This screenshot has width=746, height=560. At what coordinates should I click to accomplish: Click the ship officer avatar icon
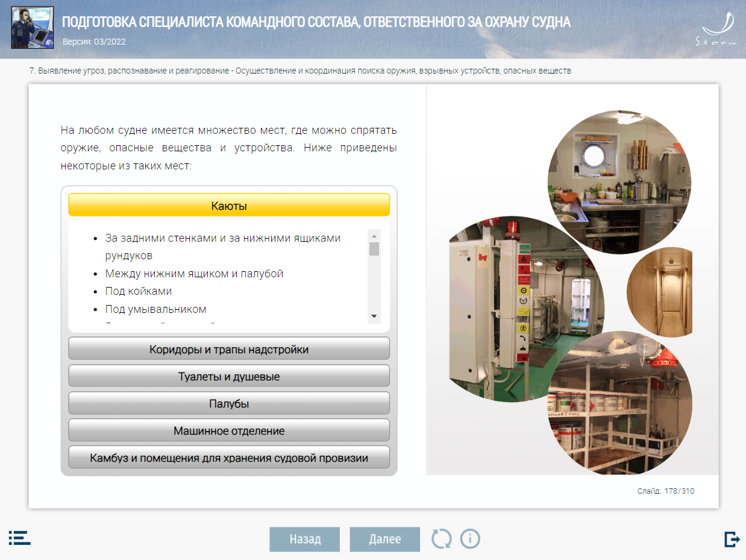point(33,28)
